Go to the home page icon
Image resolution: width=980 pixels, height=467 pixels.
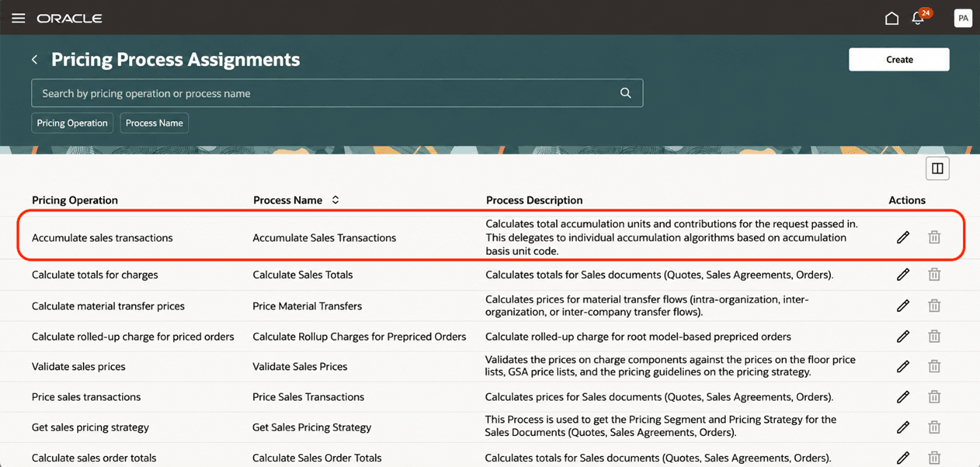click(x=891, y=18)
